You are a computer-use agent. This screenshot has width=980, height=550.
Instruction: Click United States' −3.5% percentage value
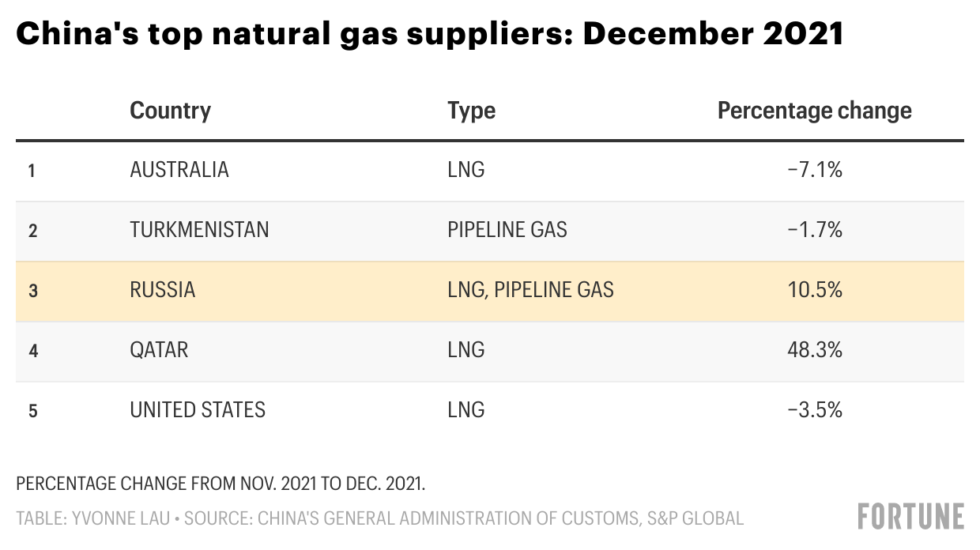pyautogui.click(x=815, y=410)
